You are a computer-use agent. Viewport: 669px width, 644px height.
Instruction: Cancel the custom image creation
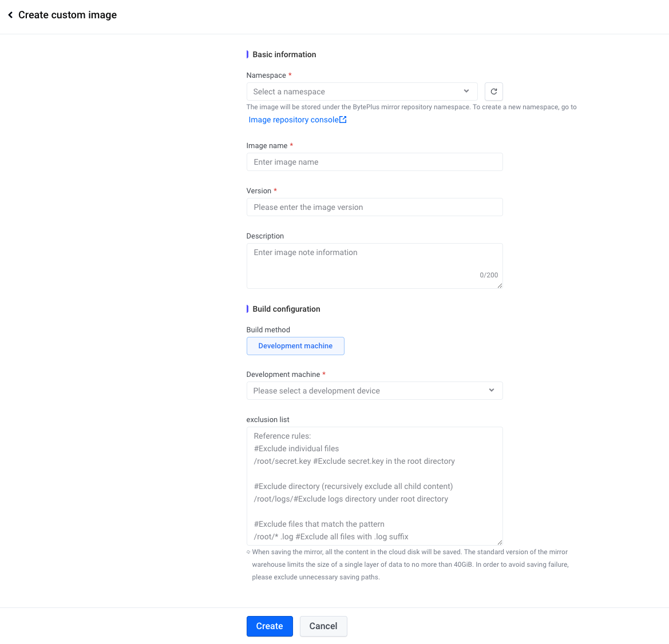point(323,626)
